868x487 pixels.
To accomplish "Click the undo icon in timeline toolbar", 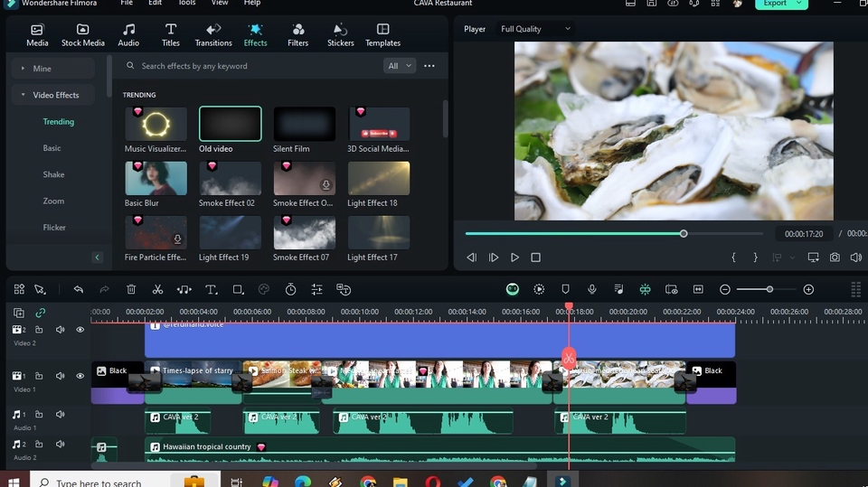I will tap(79, 289).
